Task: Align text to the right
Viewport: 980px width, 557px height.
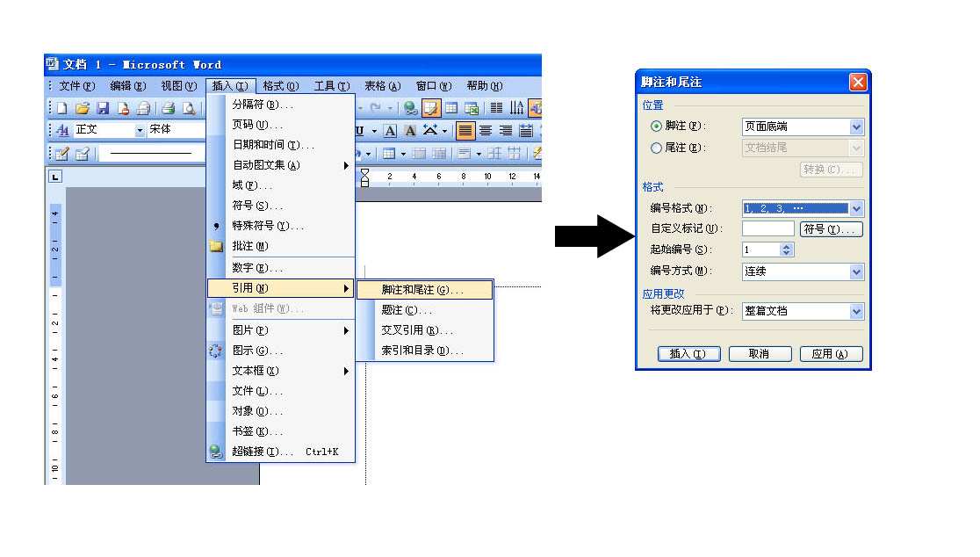Action: 506,131
